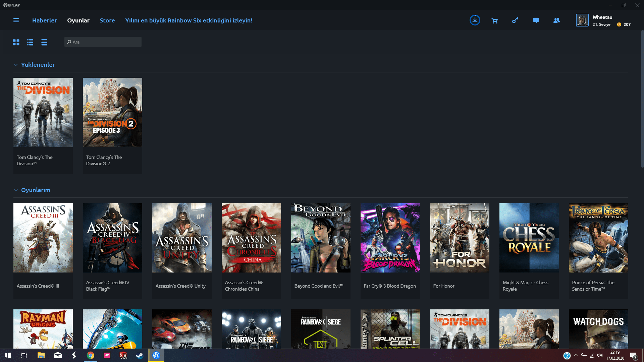Open the friends list icon
The height and width of the screenshot is (362, 644).
[557, 20]
